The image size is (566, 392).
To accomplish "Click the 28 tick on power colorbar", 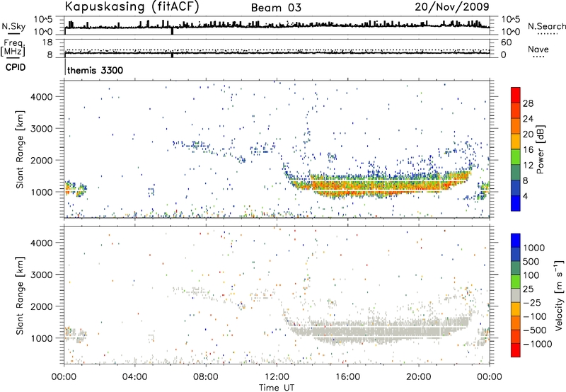I will point(528,103).
